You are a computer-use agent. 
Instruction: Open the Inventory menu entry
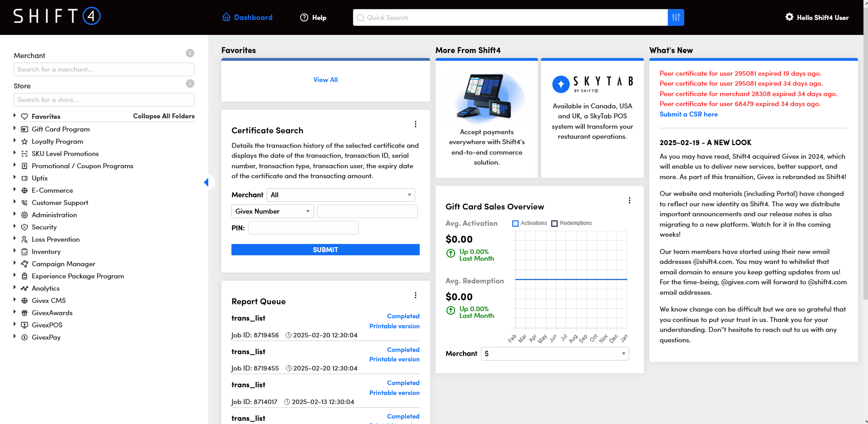46,252
